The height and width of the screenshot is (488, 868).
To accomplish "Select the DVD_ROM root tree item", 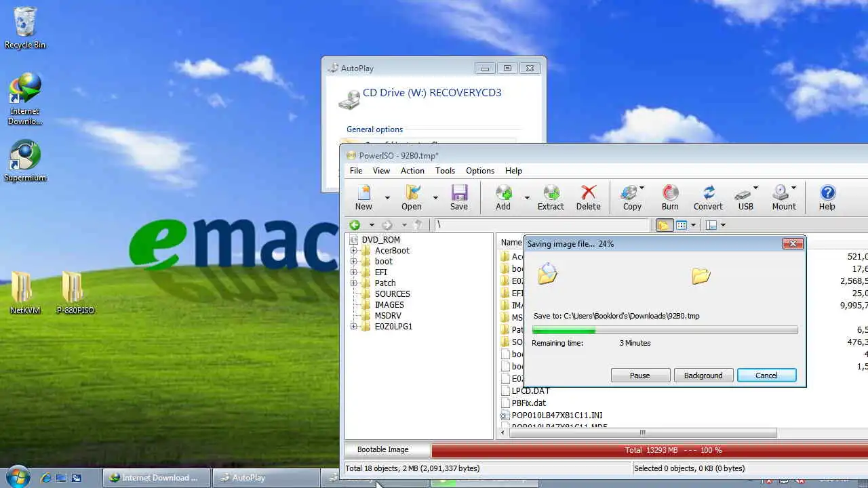I will [375, 240].
